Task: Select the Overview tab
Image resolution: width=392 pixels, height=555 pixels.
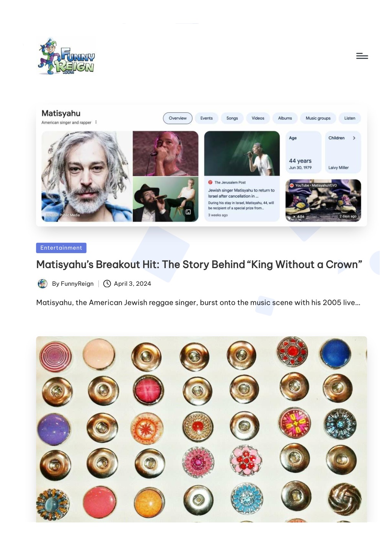Action: point(178,118)
